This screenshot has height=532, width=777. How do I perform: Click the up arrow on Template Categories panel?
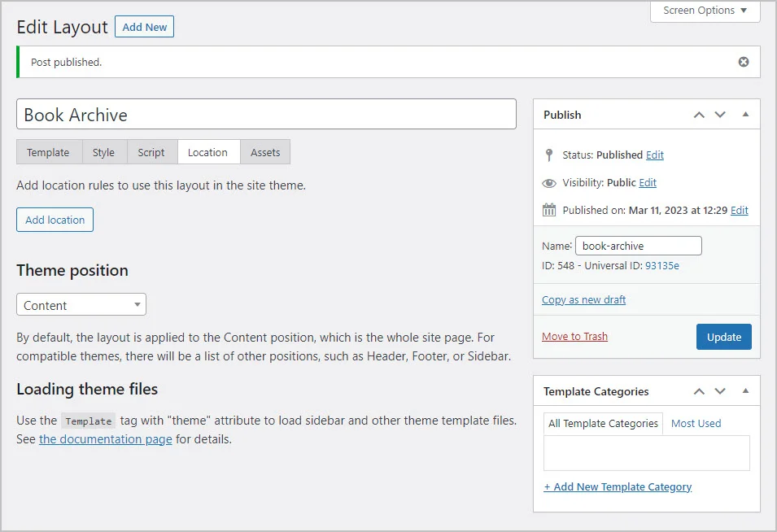point(698,391)
